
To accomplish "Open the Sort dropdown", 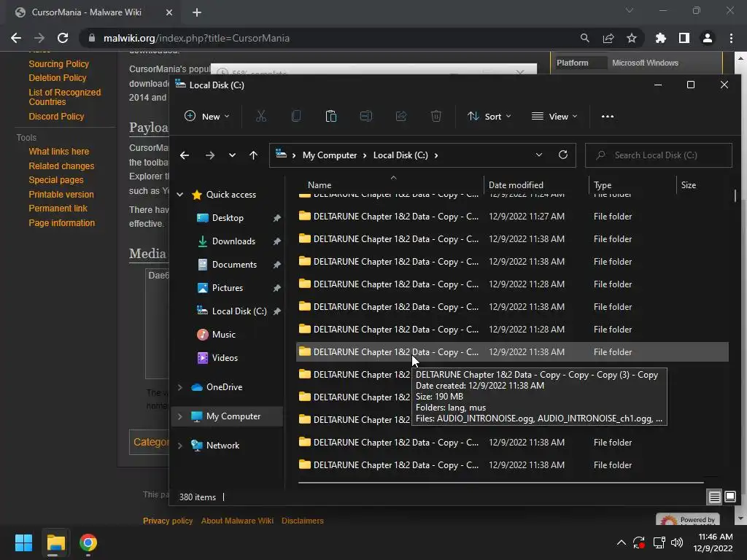I will point(489,116).
